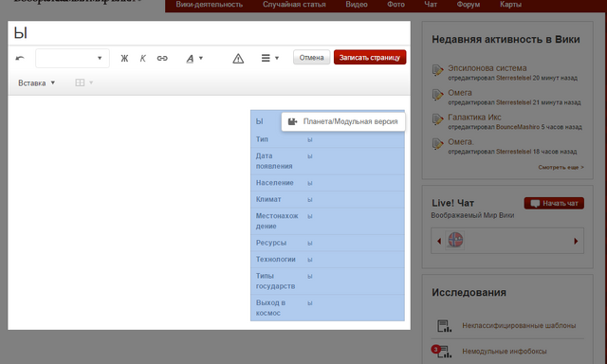The height and width of the screenshot is (364, 607).
Task: Open BounceMashiro user link
Action: (x=518, y=127)
